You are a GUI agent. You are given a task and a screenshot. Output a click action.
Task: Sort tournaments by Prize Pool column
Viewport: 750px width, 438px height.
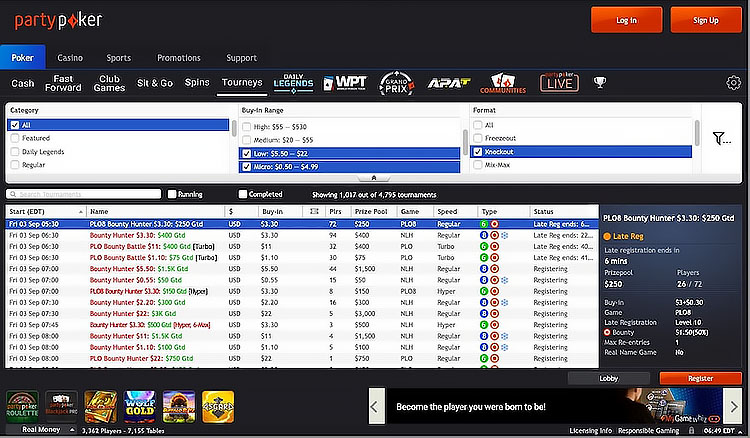coord(374,211)
